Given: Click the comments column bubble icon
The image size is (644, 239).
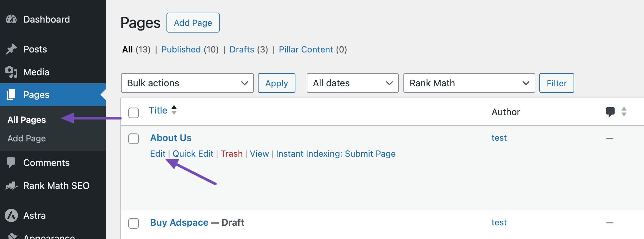Looking at the screenshot, I should pyautogui.click(x=610, y=112).
